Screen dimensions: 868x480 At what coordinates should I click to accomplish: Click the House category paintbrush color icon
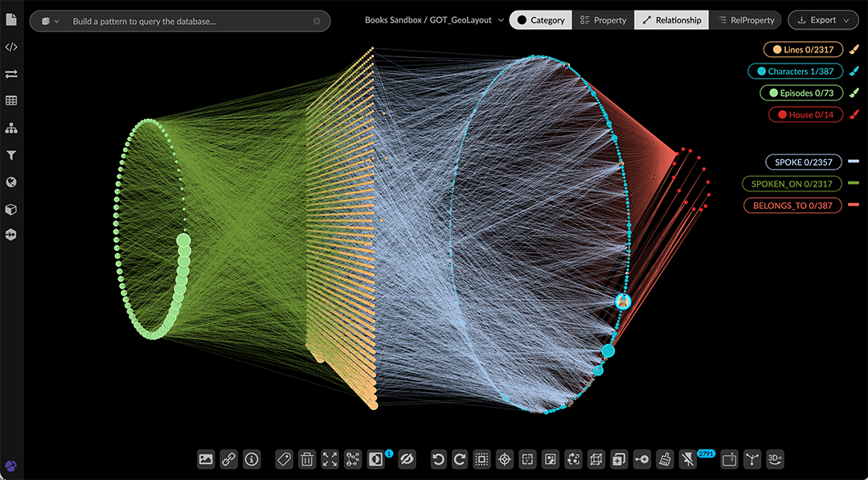(x=854, y=115)
